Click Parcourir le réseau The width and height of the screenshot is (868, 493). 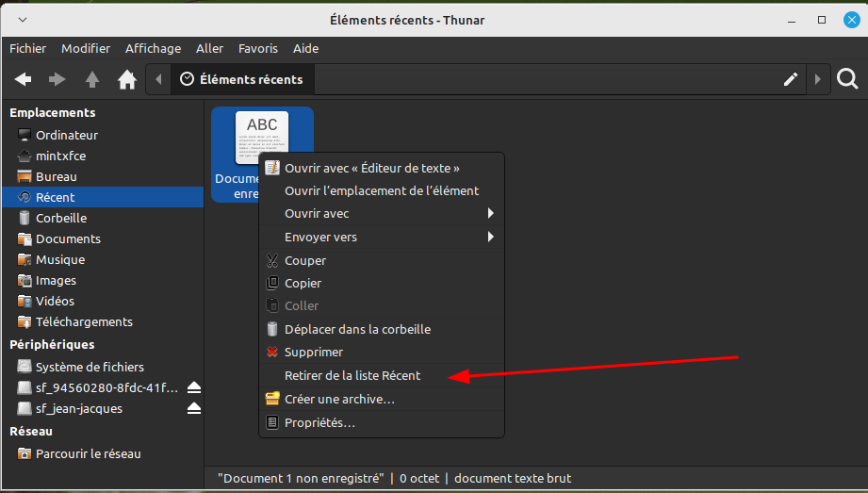click(x=103, y=453)
